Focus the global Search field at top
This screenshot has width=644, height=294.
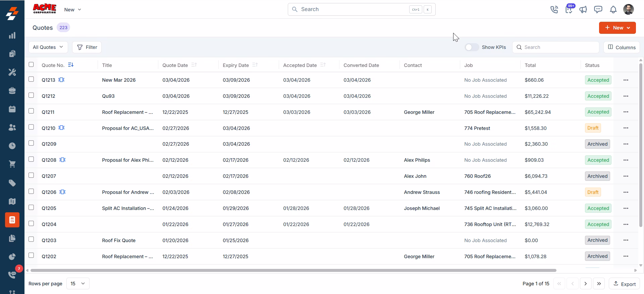pos(362,9)
